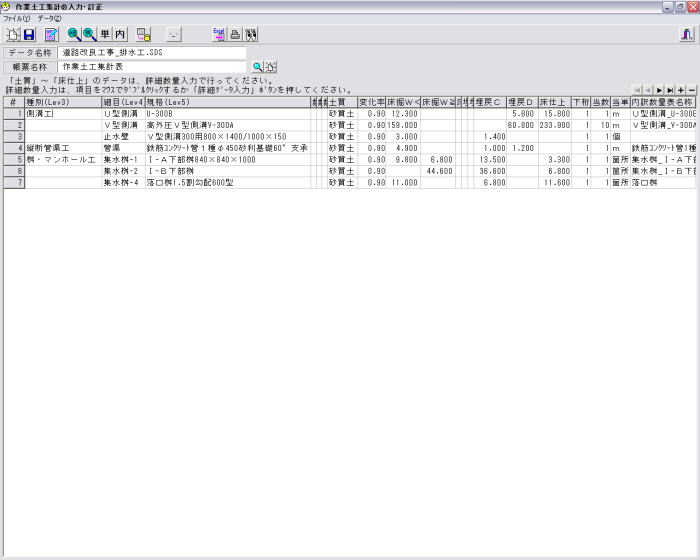Click the printer icon in toolbar
The image size is (700, 560).
(235, 34)
